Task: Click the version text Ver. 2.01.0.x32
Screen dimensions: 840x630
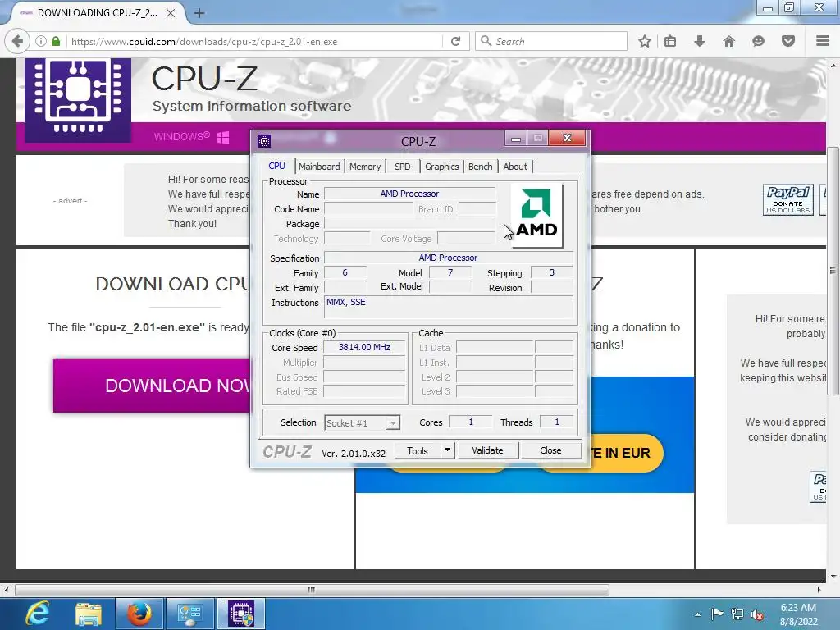Action: [x=354, y=453]
